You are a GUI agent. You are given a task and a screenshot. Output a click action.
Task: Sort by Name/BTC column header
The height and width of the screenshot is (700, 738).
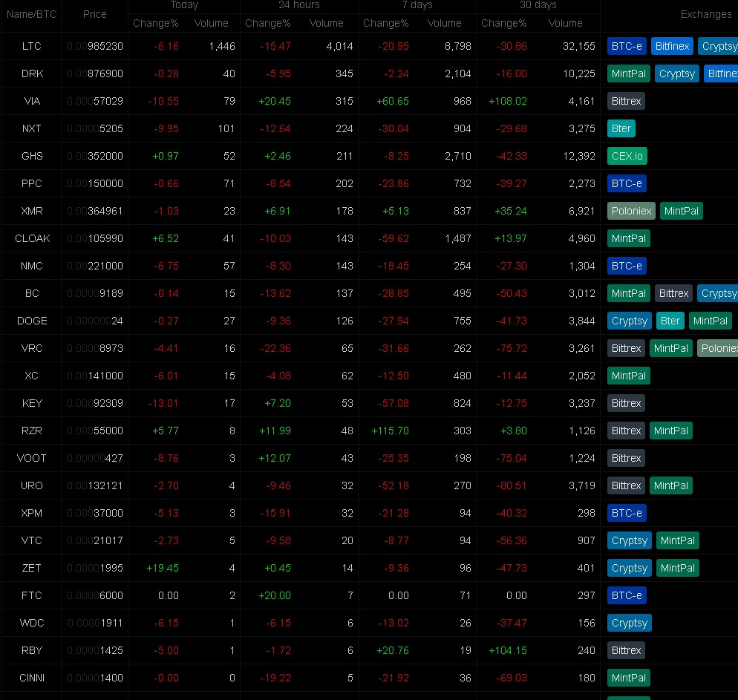pos(31,14)
